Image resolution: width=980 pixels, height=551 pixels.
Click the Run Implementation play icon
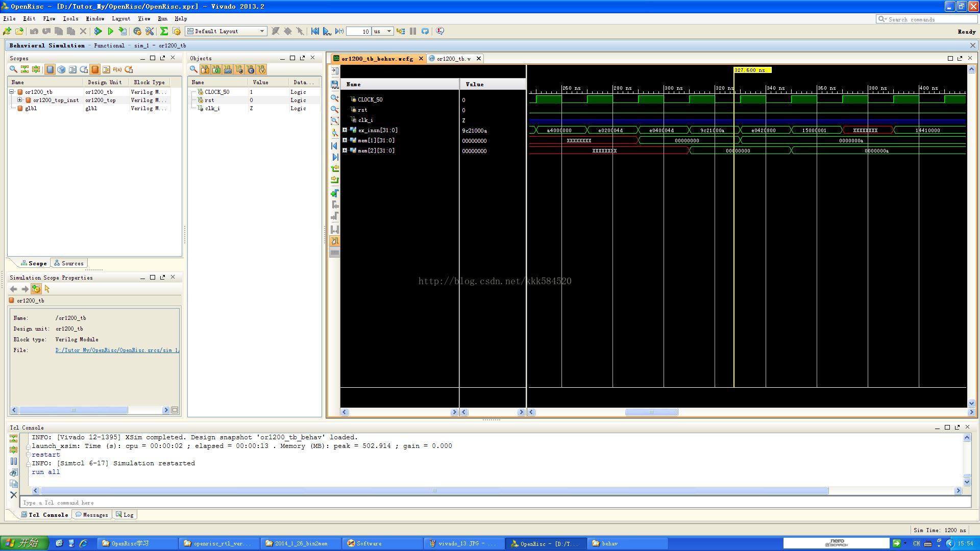tap(110, 31)
